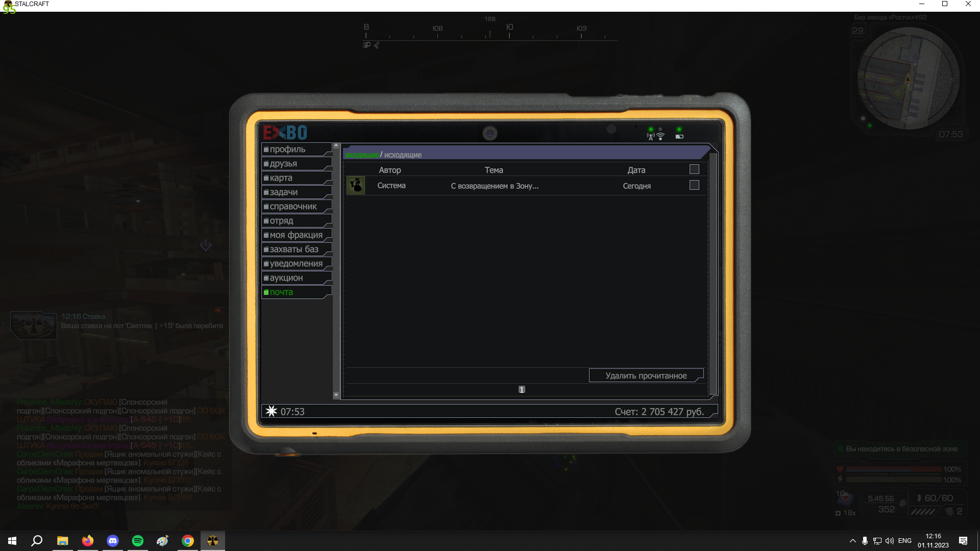Click the PDA front camera lens
This screenshot has height=551, width=980.
[490, 133]
